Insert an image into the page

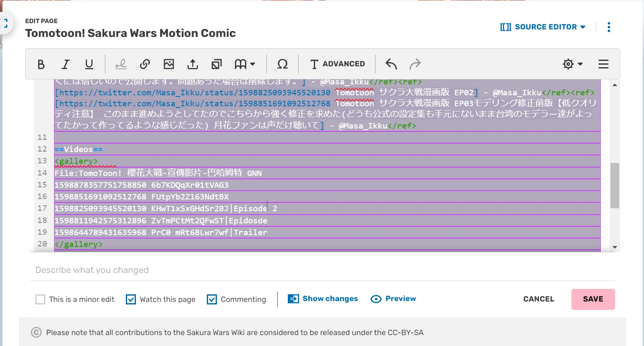169,64
